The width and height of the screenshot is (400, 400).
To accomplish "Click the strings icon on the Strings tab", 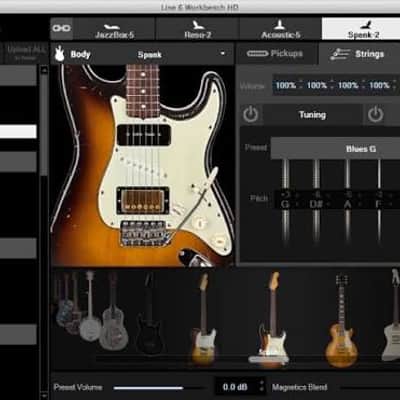I will coord(340,54).
